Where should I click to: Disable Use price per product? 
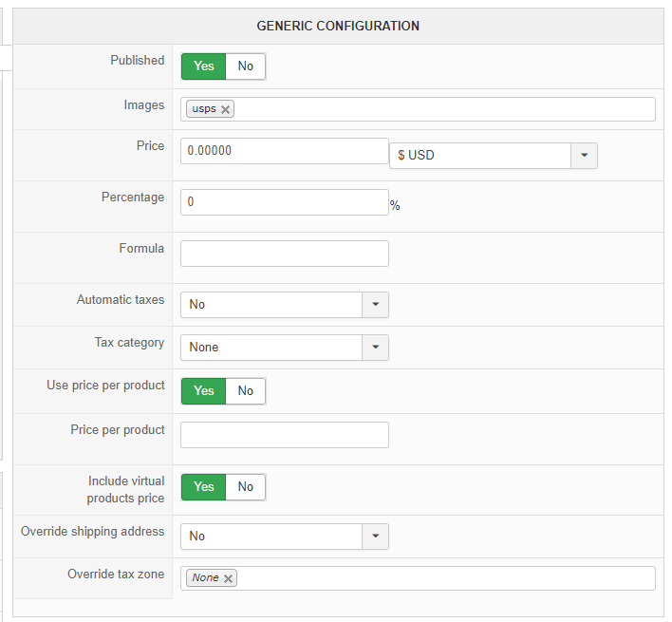coord(246,391)
